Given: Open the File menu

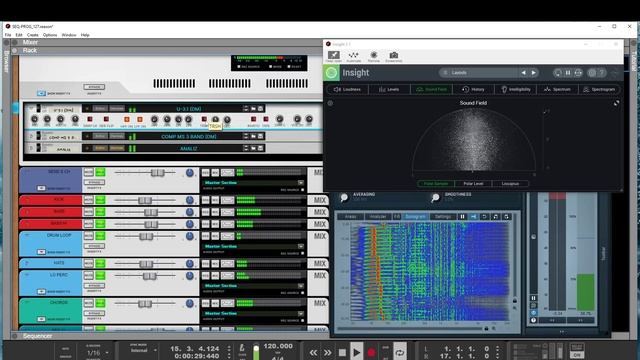Looking at the screenshot, I should [x=8, y=35].
